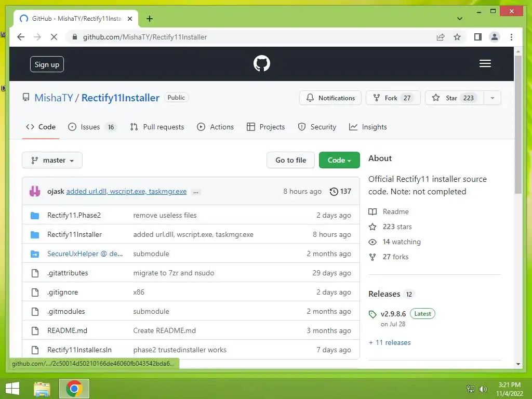Image resolution: width=532 pixels, height=399 pixels.
Task: Open the v2.9.8.6 release link
Action: click(x=393, y=314)
